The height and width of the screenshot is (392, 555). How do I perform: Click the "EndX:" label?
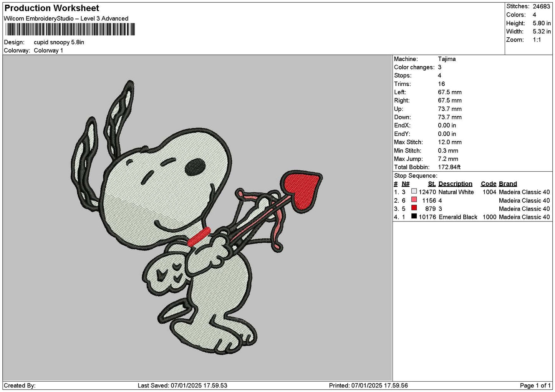(402, 126)
